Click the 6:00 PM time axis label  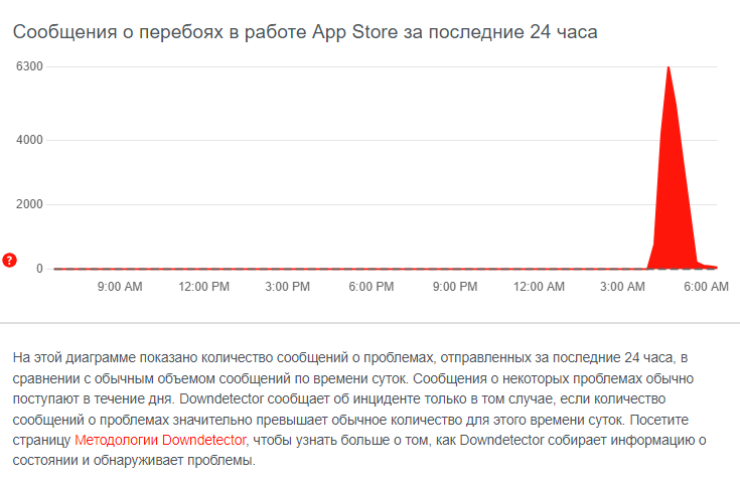click(371, 288)
